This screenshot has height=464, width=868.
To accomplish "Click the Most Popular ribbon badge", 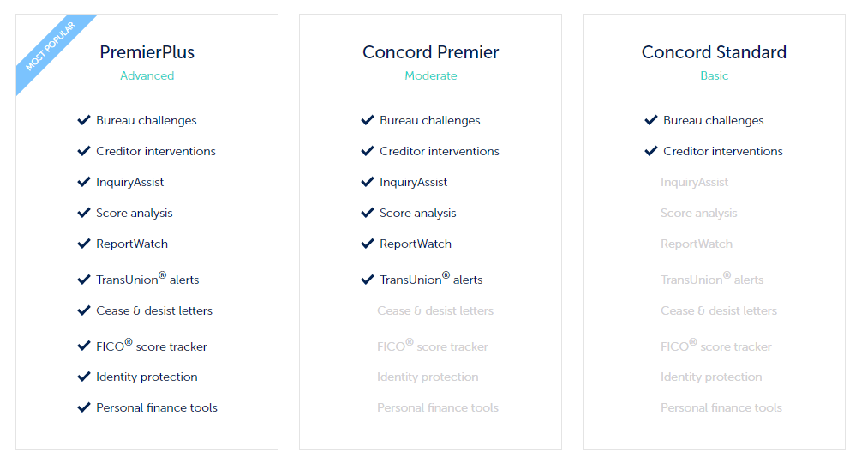I will pos(50,47).
